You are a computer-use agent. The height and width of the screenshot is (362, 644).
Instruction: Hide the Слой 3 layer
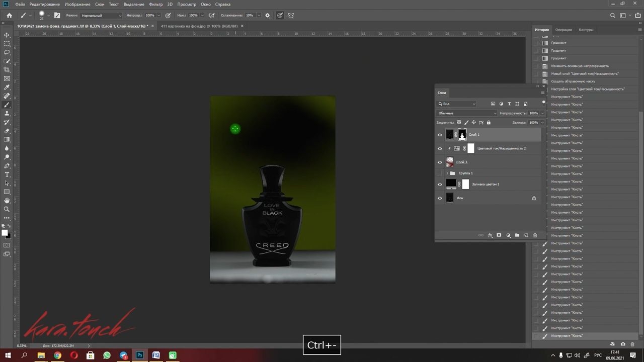point(440,162)
